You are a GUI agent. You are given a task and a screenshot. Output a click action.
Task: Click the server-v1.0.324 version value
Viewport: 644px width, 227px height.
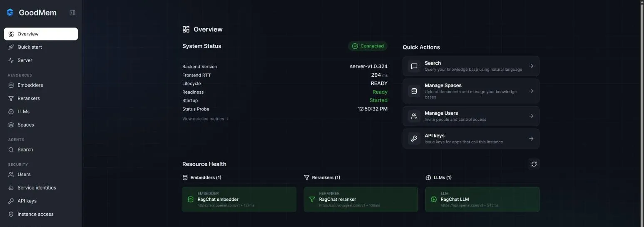click(x=368, y=67)
